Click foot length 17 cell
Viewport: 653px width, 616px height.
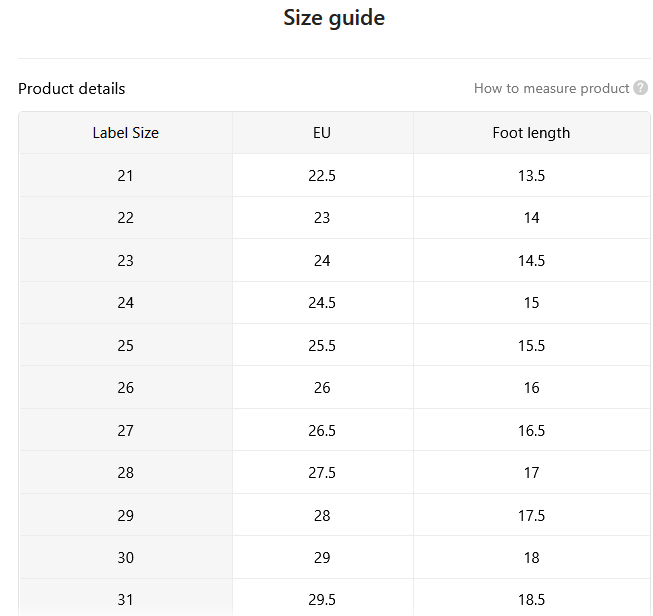coord(531,472)
